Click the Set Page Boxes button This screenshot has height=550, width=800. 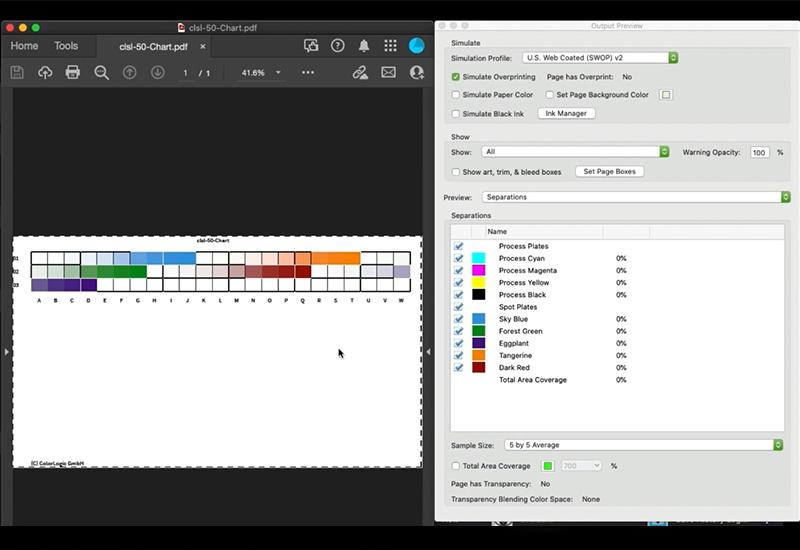click(x=609, y=172)
